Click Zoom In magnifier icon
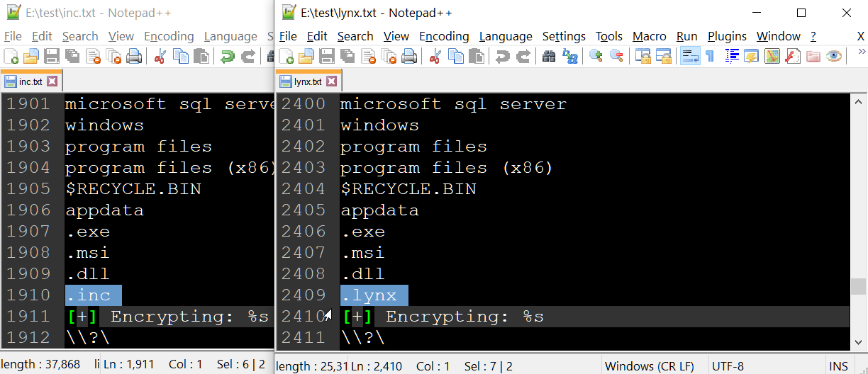 596,57
